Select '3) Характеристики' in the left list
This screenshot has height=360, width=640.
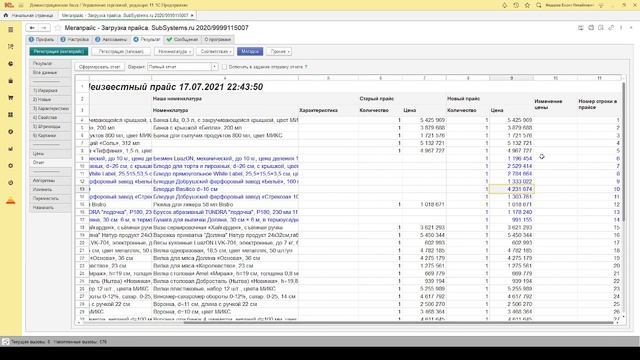pyautogui.click(x=51, y=109)
